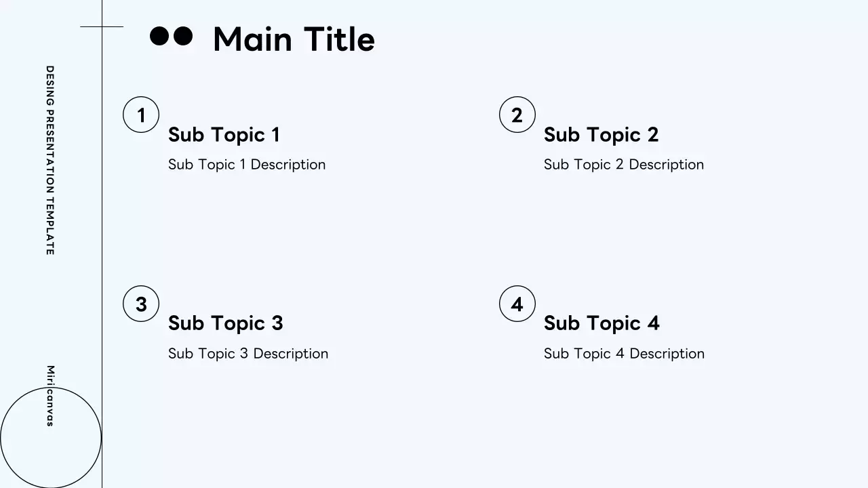Click the Sub Topic 1 Description text
The image size is (868, 488).
[x=247, y=165]
